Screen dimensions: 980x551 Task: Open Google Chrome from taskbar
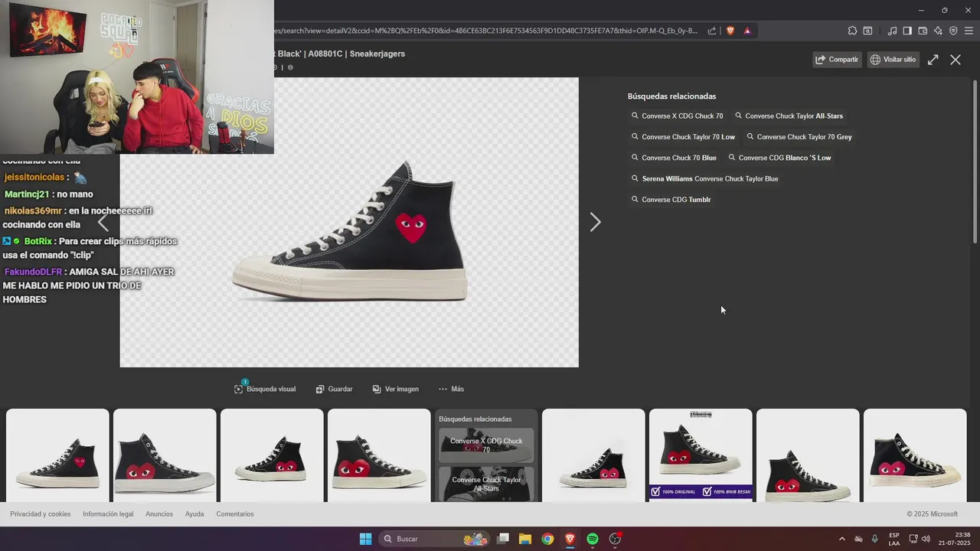(547, 539)
